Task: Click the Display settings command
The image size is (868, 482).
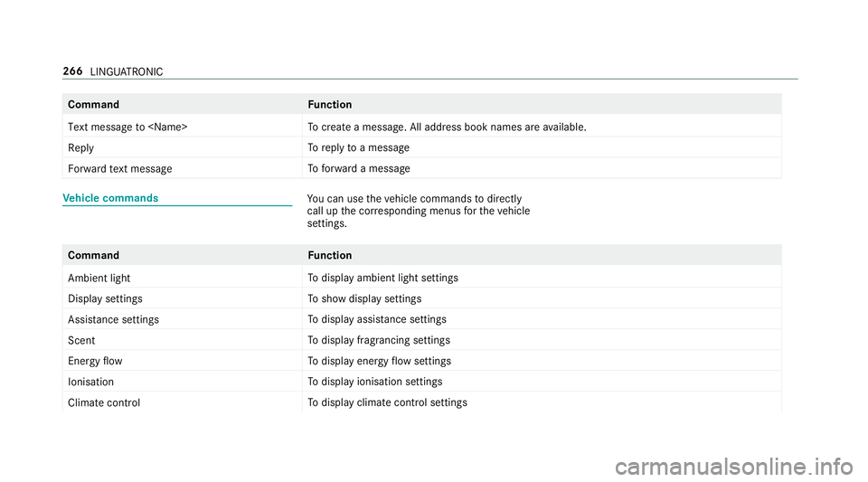Action: [104, 298]
